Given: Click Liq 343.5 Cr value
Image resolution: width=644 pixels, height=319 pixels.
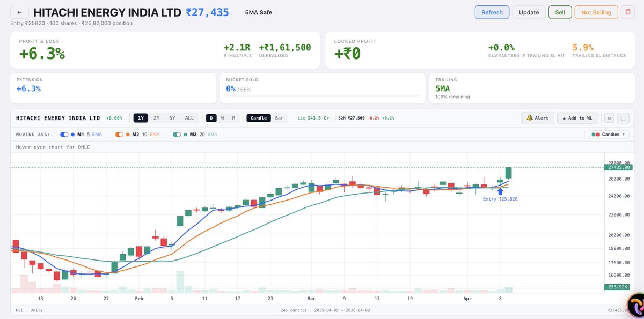Looking at the screenshot, I should pyautogui.click(x=314, y=118).
